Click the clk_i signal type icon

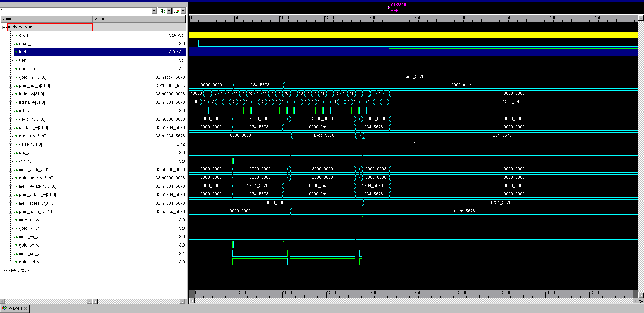[16, 35]
